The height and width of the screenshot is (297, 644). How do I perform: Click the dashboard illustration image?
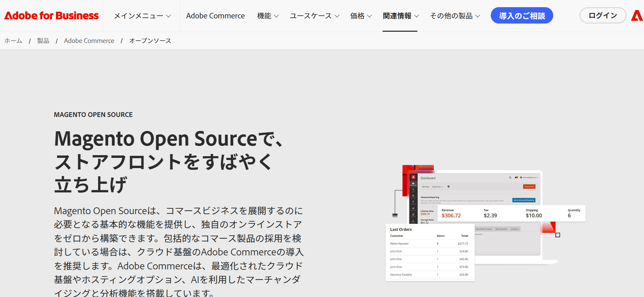(486, 223)
